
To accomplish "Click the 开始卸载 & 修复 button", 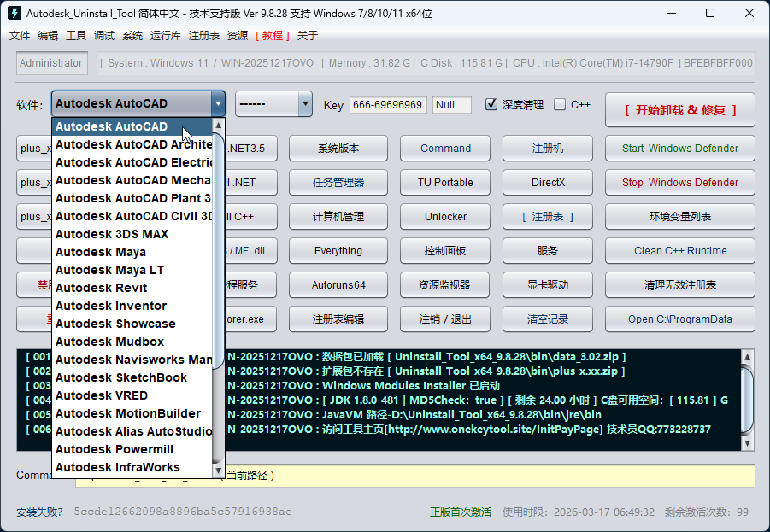I will 679,110.
